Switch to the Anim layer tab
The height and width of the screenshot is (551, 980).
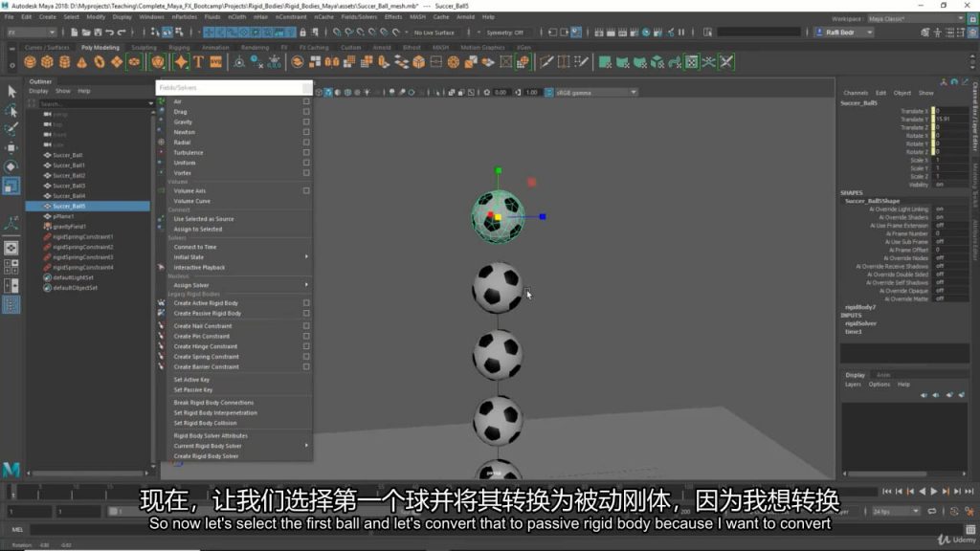882,375
